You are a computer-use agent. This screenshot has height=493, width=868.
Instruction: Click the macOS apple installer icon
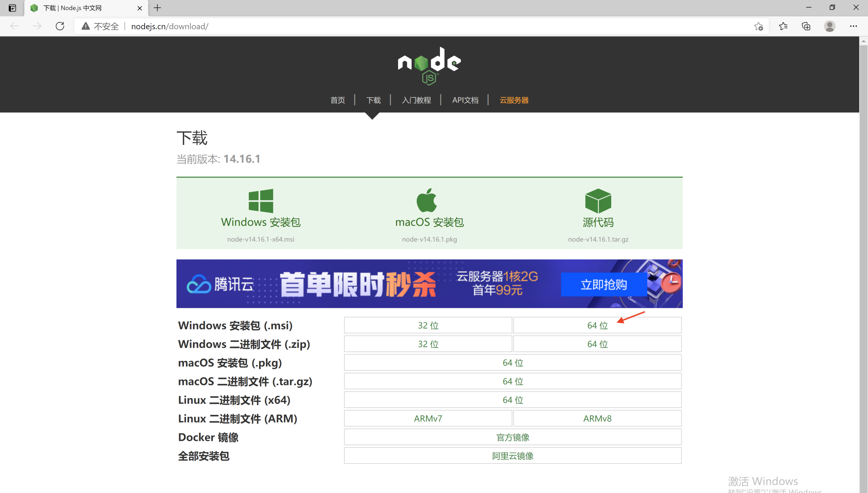click(427, 200)
